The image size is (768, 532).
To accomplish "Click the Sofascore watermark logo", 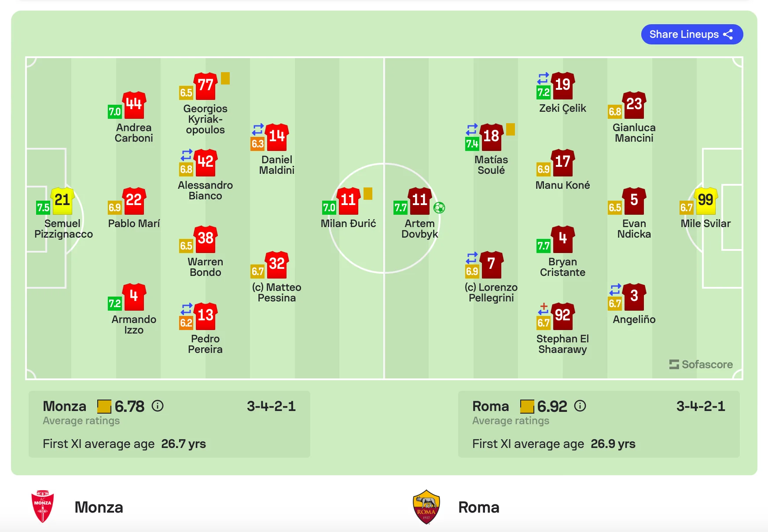I will tap(701, 364).
